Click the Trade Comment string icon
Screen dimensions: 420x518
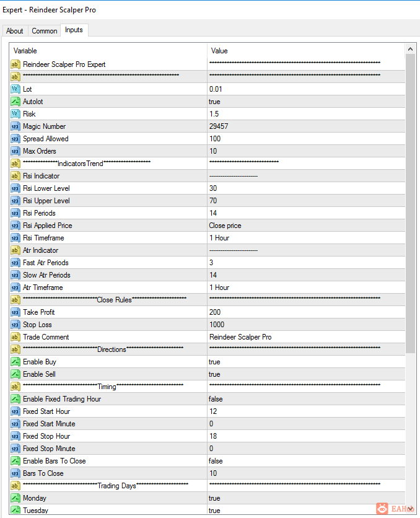point(15,337)
